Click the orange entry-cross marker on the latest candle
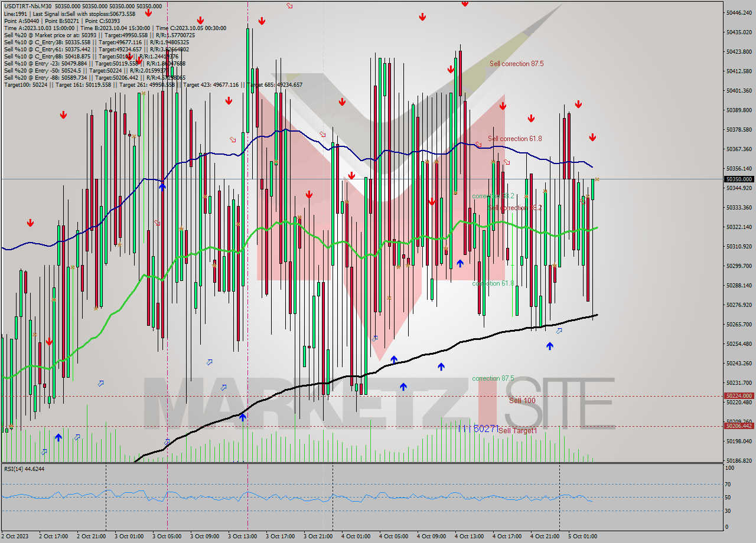 pyautogui.click(x=597, y=179)
